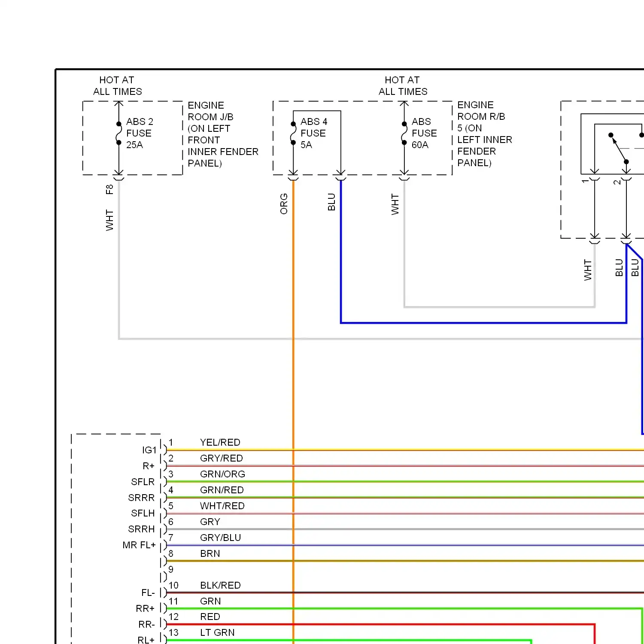Click the R+ terminal label
The image size is (644, 644).
tap(149, 466)
